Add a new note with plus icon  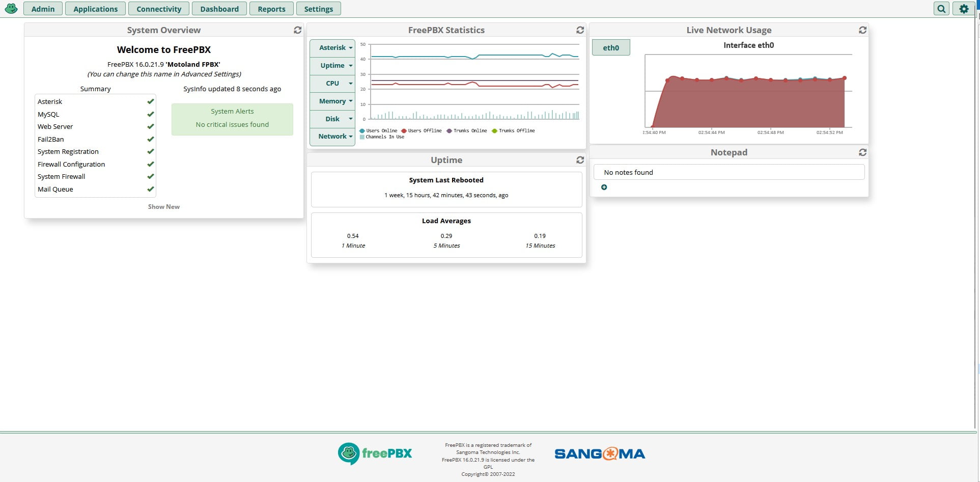coord(604,188)
